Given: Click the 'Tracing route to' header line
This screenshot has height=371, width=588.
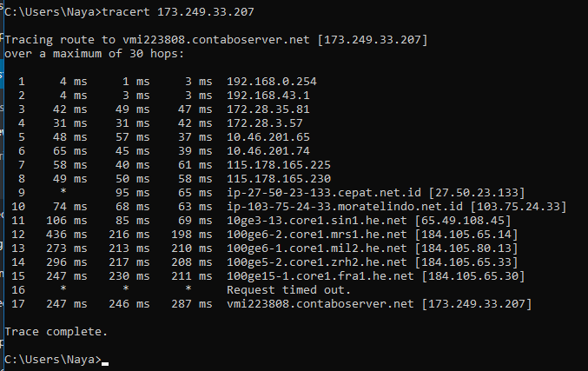Looking at the screenshot, I should tap(215, 40).
